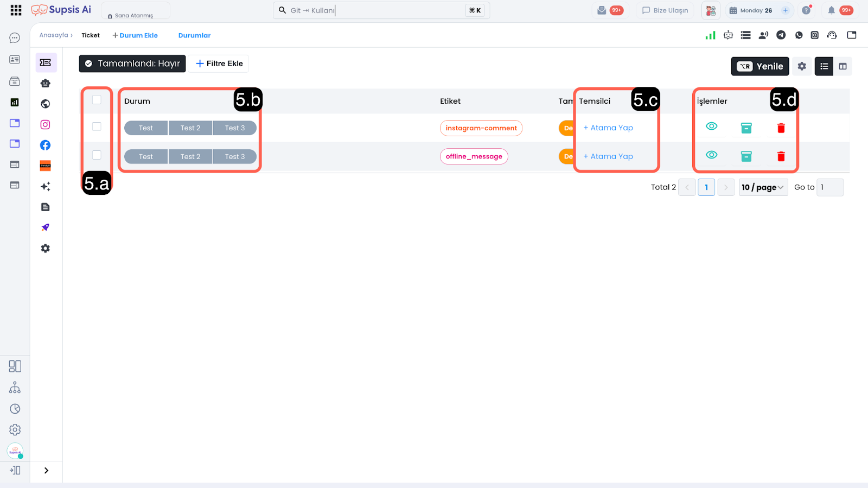The image size is (868, 488).
Task: Open the Facebook channel in sidebar
Action: tap(46, 145)
